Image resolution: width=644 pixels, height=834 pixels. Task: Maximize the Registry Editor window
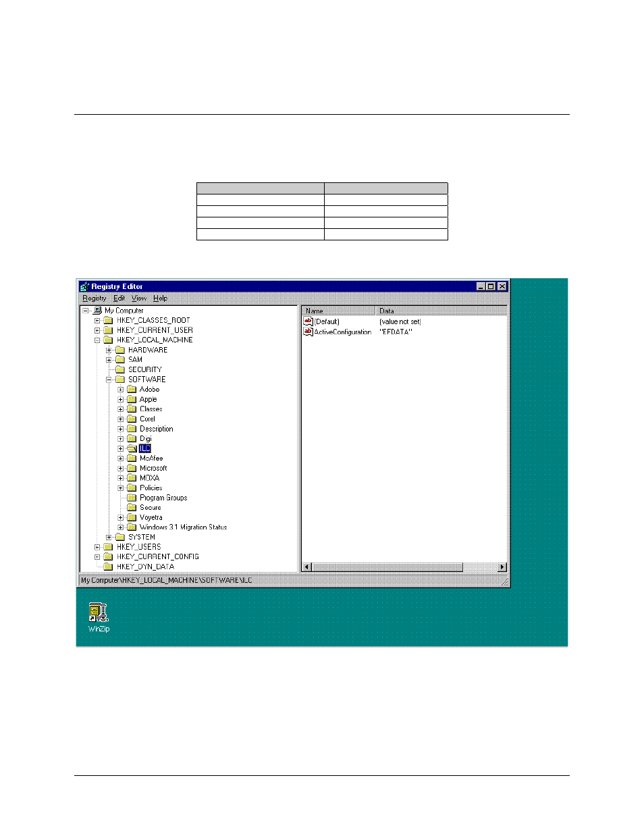(x=491, y=286)
